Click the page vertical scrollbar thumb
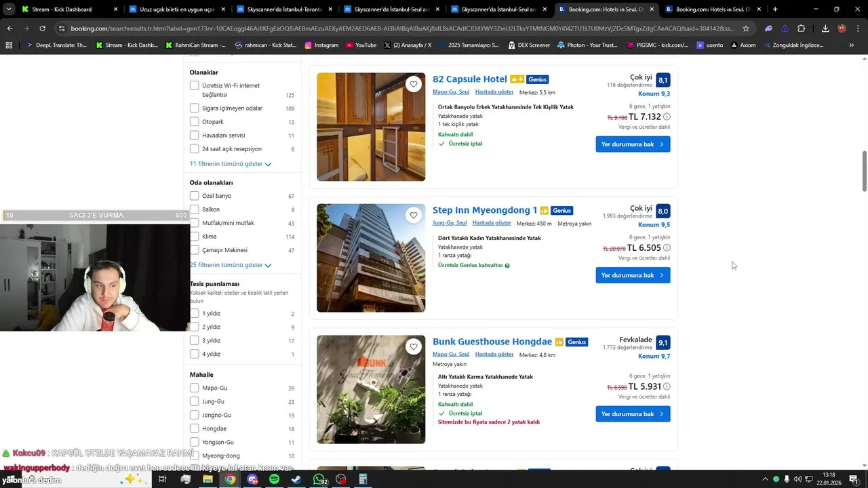The image size is (868, 488). click(x=864, y=171)
